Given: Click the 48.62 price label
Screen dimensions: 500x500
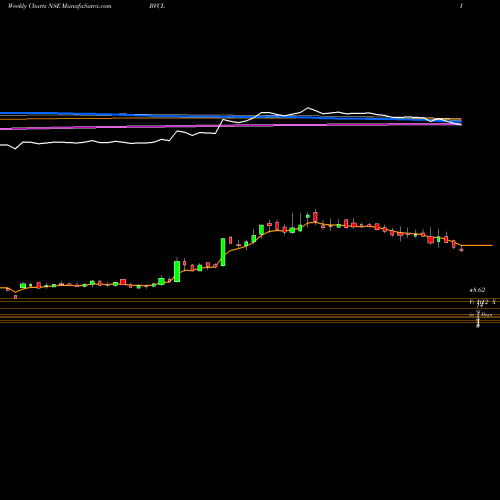Looking at the screenshot, I should [x=477, y=290].
